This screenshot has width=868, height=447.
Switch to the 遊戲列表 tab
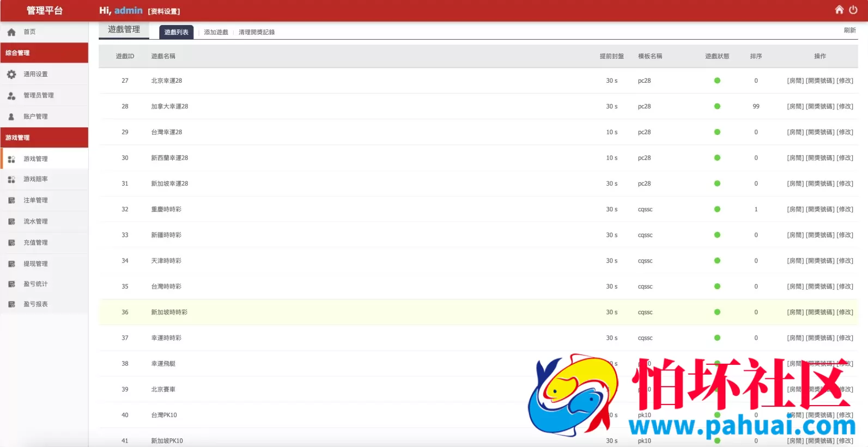tap(176, 32)
